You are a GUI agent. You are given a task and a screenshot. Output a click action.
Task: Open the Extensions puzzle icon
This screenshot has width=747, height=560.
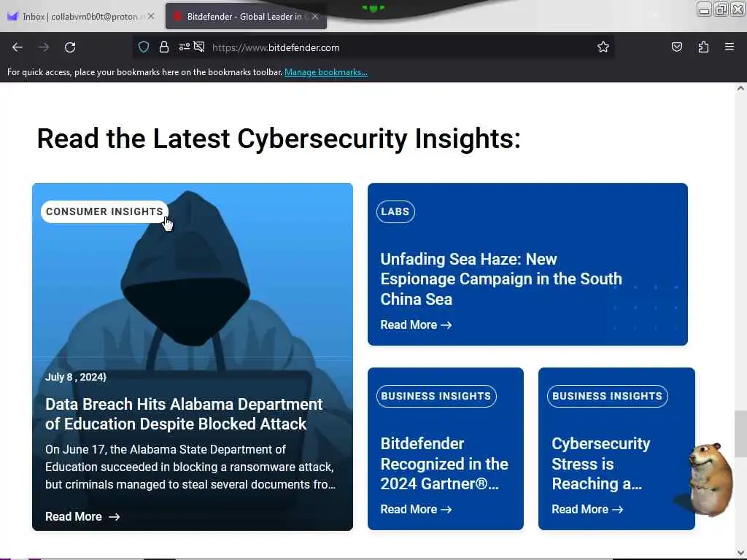(703, 47)
